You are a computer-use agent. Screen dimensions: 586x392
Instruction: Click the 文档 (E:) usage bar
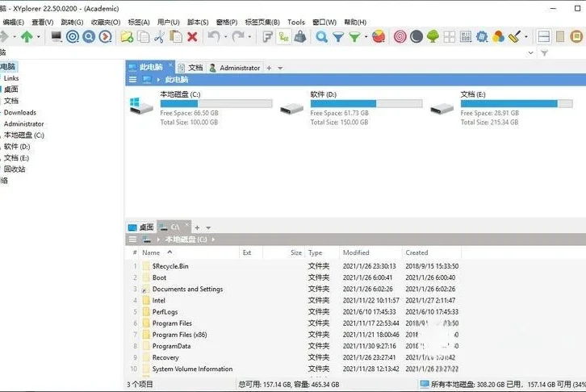pyautogui.click(x=517, y=103)
